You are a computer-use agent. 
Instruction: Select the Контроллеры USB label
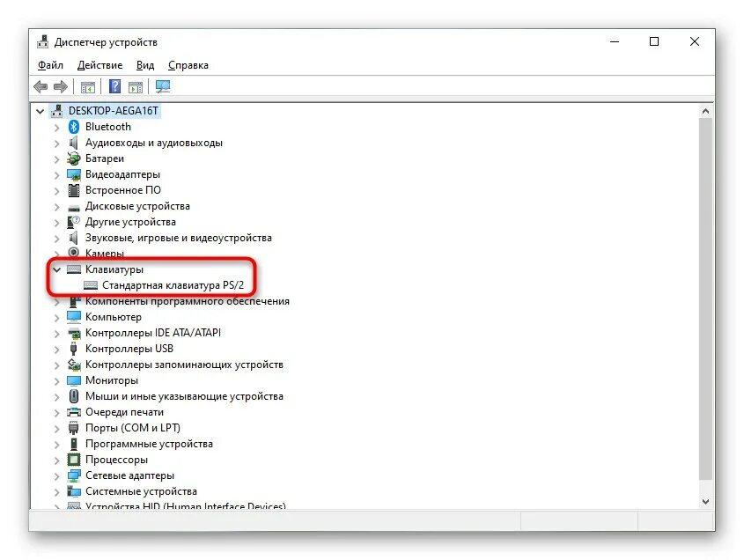click(129, 349)
